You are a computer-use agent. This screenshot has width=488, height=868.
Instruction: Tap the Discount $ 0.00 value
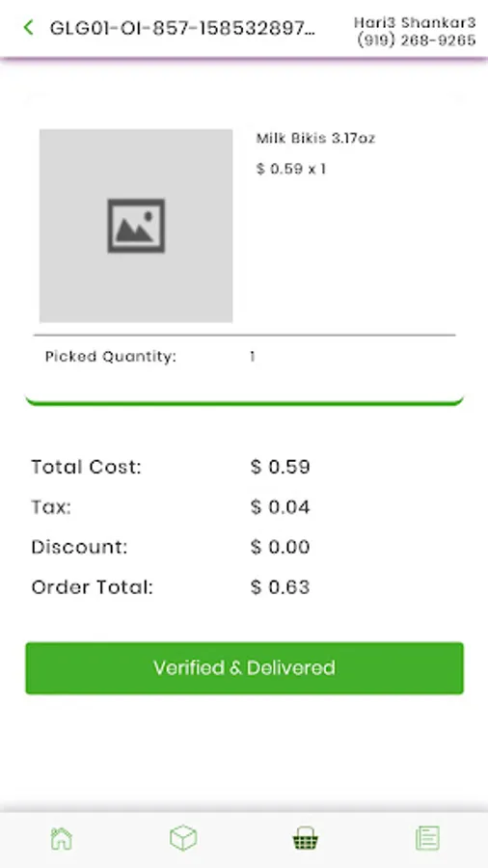point(280,547)
